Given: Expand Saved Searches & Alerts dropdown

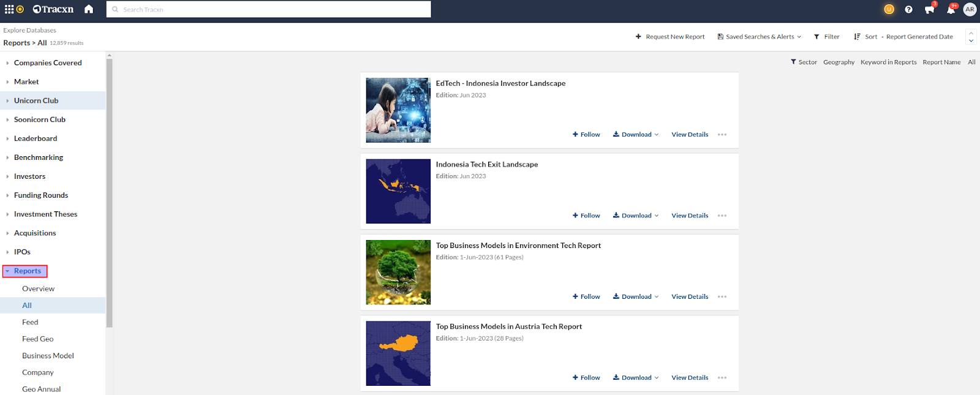Looking at the screenshot, I should click(x=759, y=37).
